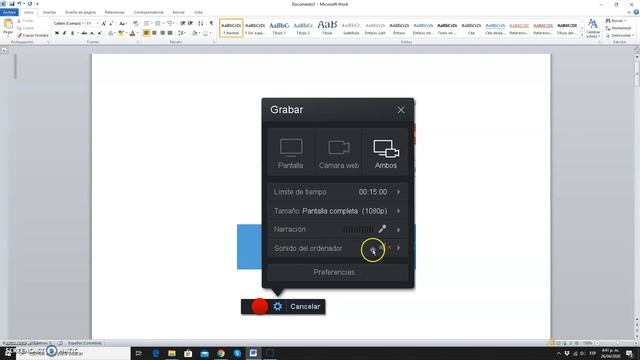Screen dimensions: 640x360
Task: Apply the Normal style
Action: pos(231,28)
